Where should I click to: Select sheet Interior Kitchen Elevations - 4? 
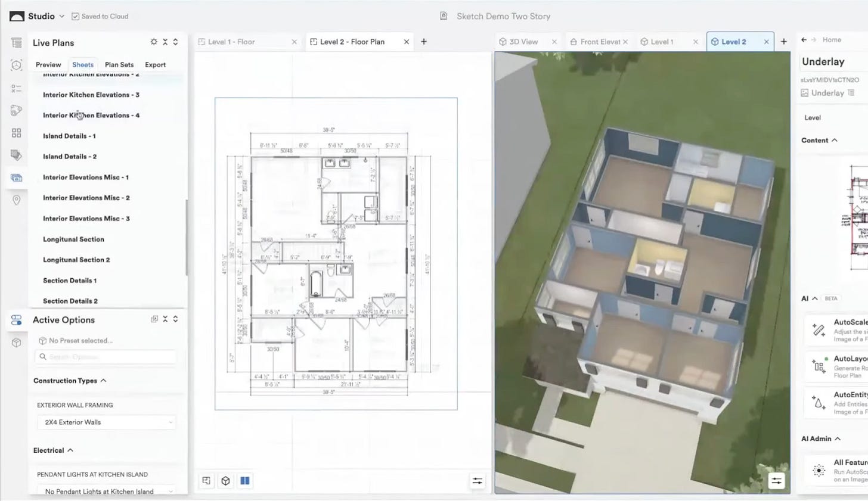pyautogui.click(x=91, y=116)
